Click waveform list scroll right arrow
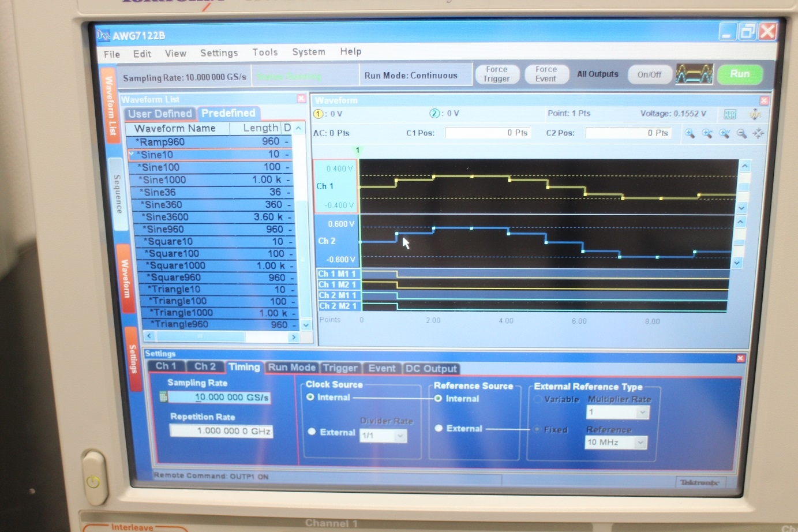798x532 pixels. 294,337
